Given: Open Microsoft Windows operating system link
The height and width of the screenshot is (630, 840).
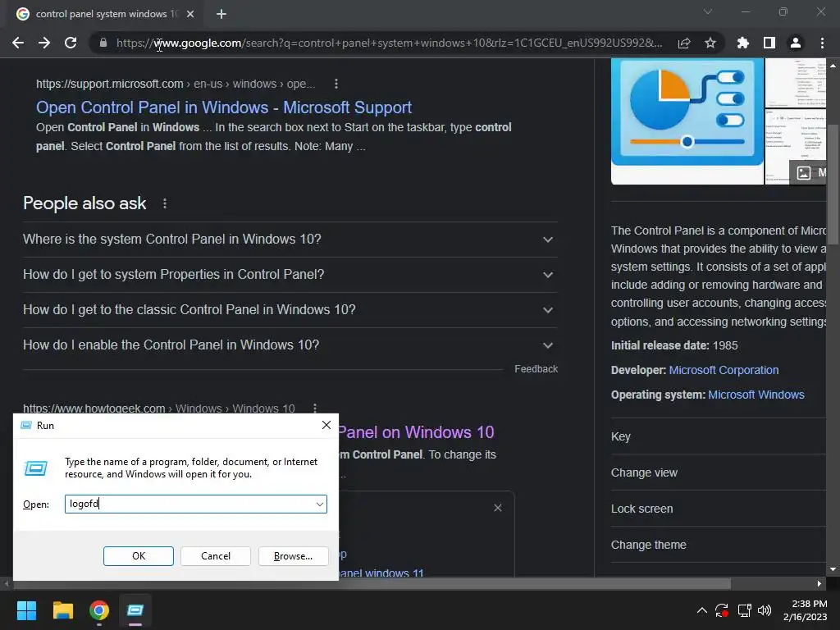Looking at the screenshot, I should 756,395.
